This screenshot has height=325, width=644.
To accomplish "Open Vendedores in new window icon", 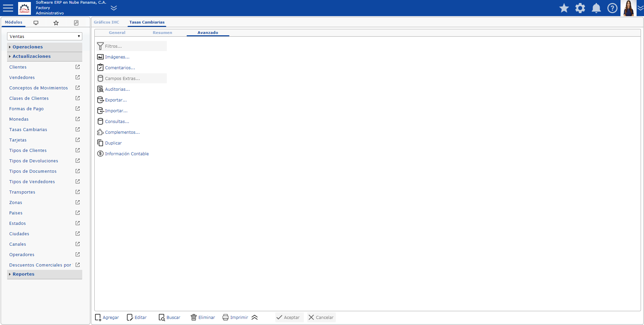I will 78,77.
